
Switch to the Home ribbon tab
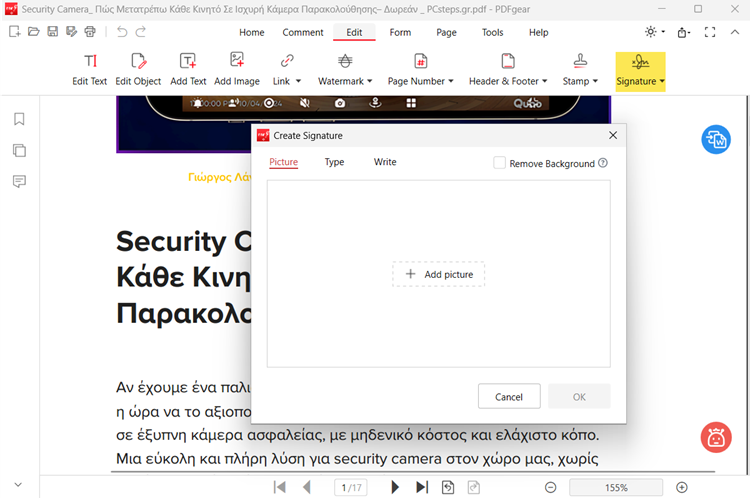click(x=252, y=33)
